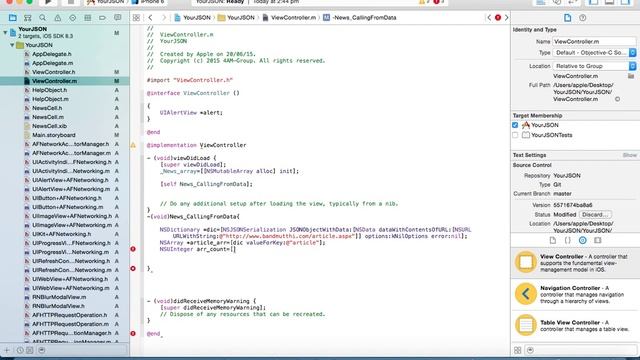The width and height of the screenshot is (640, 360).
Task: Select HelpObject.m in navigator
Action: pos(50,99)
